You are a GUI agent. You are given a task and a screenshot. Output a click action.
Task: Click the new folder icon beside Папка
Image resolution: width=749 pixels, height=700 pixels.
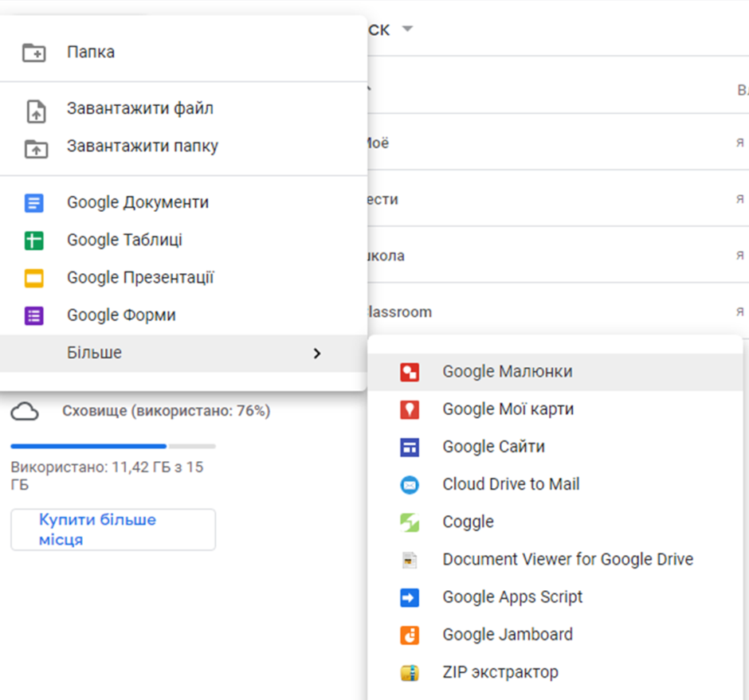click(34, 53)
